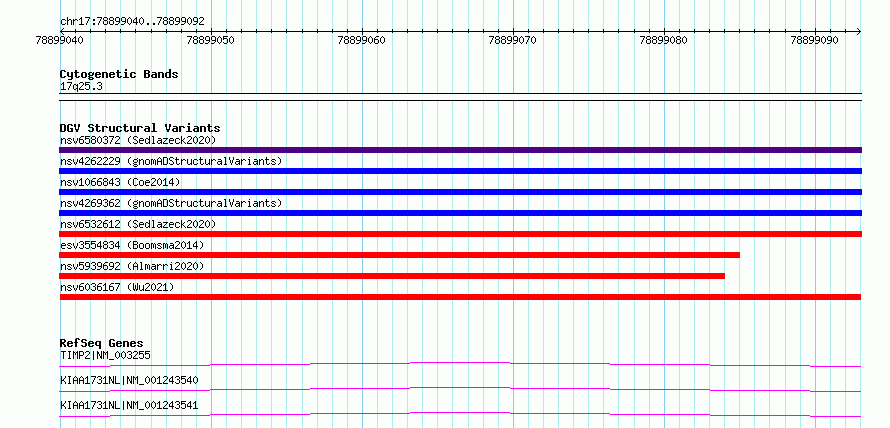Click the Cytogenetic Bands track title
Image resolution: width=890 pixels, height=428 pixels.
pos(119,74)
